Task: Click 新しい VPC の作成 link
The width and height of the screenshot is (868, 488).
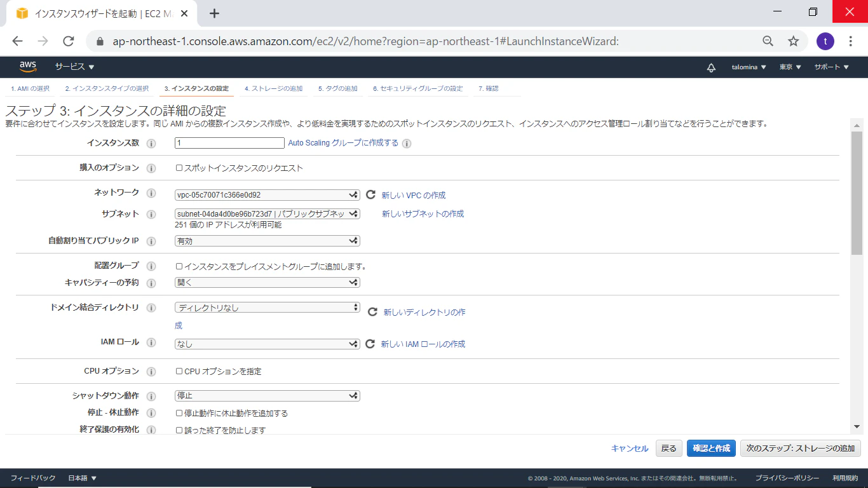Action: pos(414,195)
